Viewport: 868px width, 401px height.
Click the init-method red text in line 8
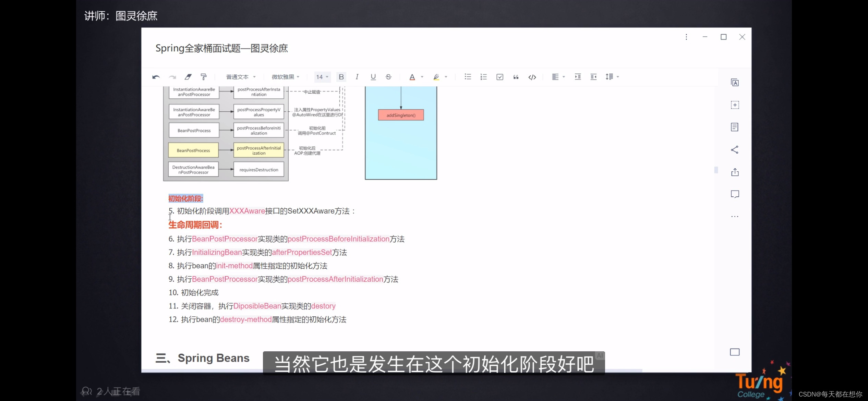[x=234, y=266]
